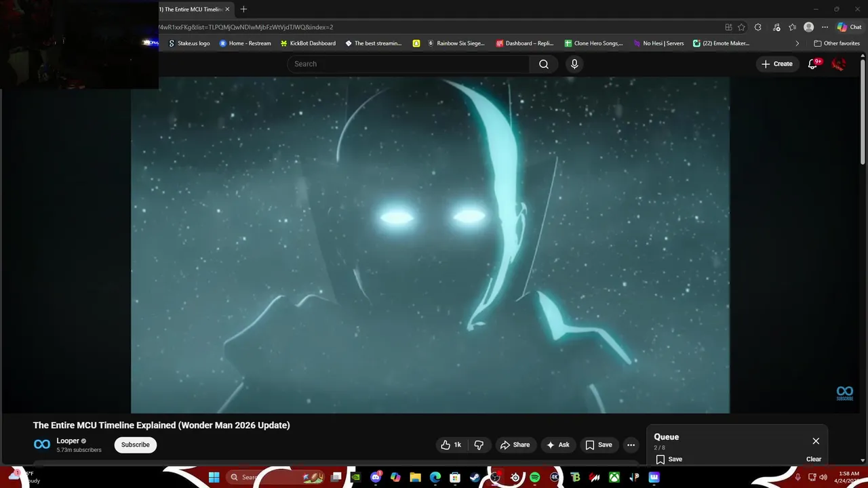Dislike the video with thumbs-down

click(479, 445)
